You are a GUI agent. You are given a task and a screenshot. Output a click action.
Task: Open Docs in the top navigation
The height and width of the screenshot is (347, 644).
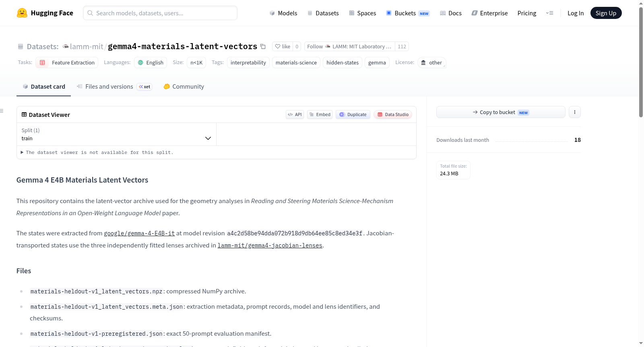(x=450, y=13)
